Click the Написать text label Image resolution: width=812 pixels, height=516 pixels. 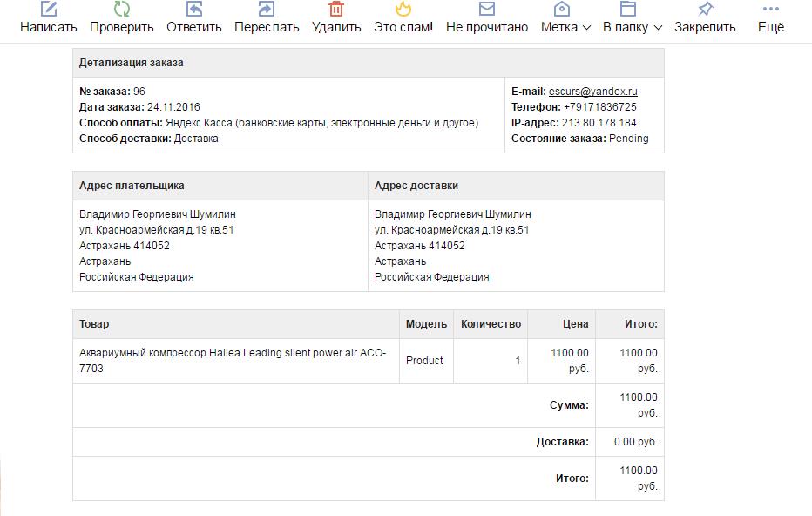(49, 27)
